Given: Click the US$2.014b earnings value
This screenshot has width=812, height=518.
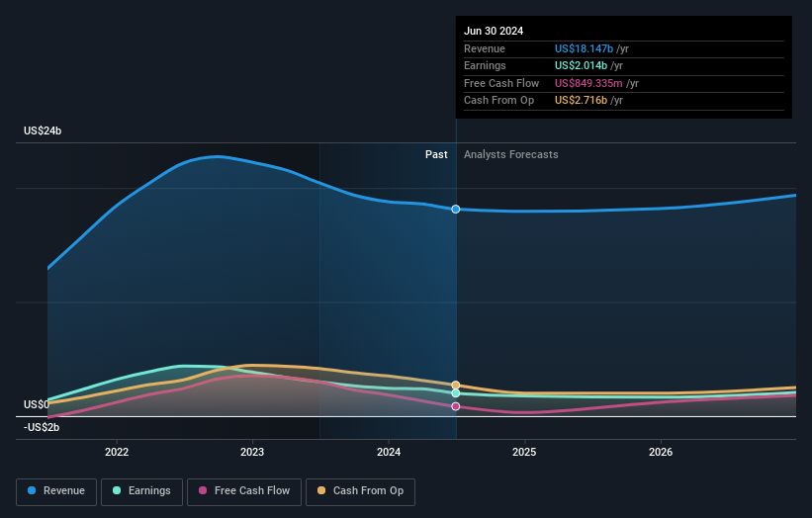Looking at the screenshot, I should point(581,65).
